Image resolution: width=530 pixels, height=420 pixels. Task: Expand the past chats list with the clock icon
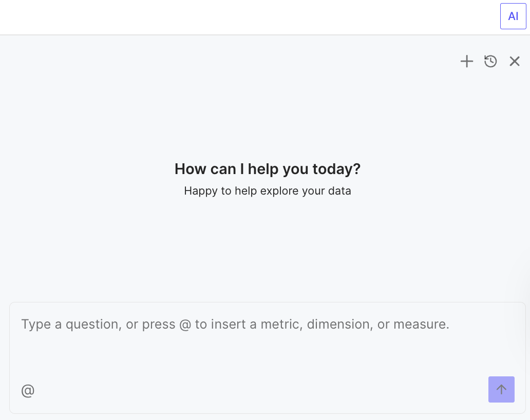(490, 62)
